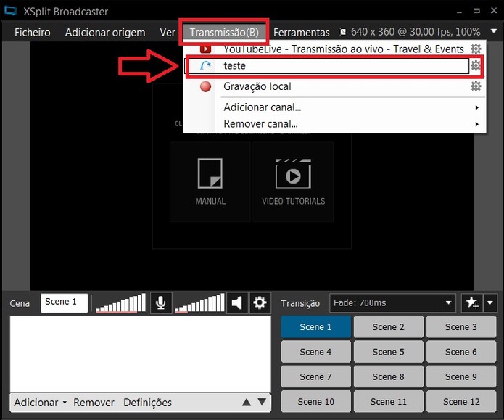
Task: Click the YouTube icon beside YouTubeLive entry
Action: [205, 49]
